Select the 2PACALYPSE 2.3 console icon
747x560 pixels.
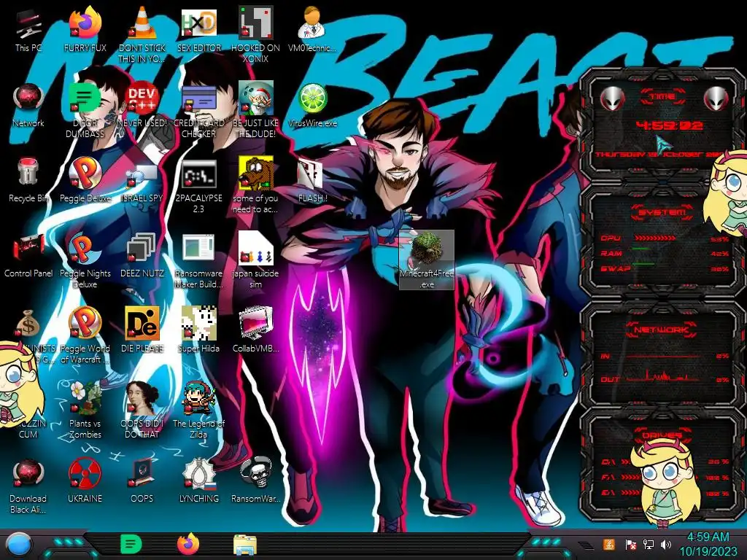(x=198, y=186)
